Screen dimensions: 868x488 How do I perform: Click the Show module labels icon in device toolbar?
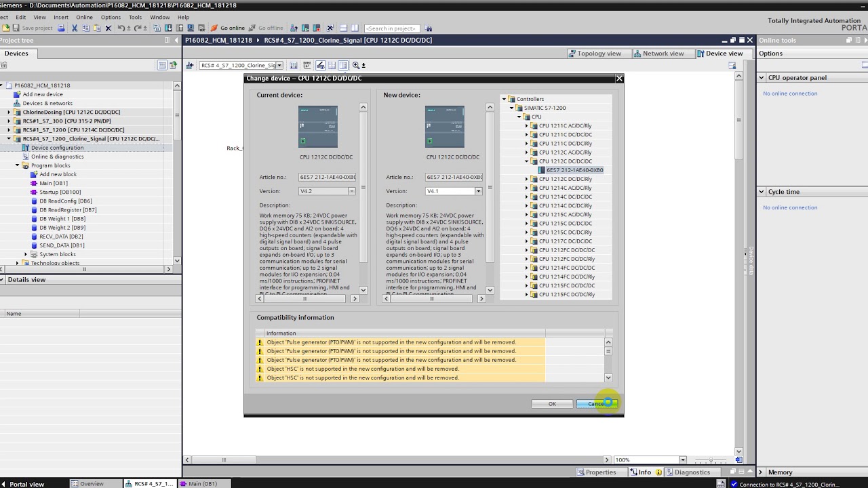click(307, 66)
